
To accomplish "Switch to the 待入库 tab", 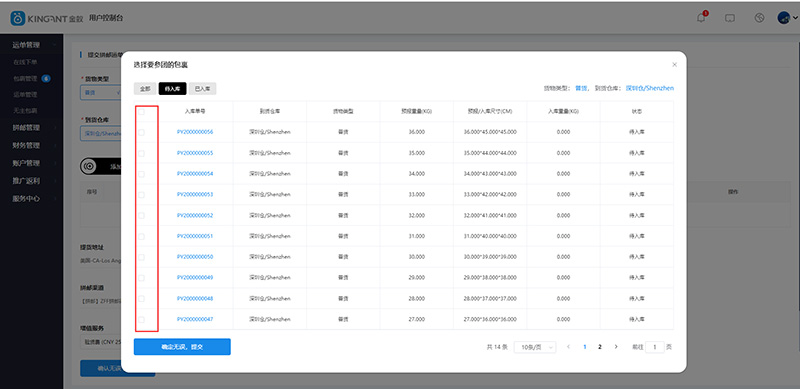I will (172, 89).
